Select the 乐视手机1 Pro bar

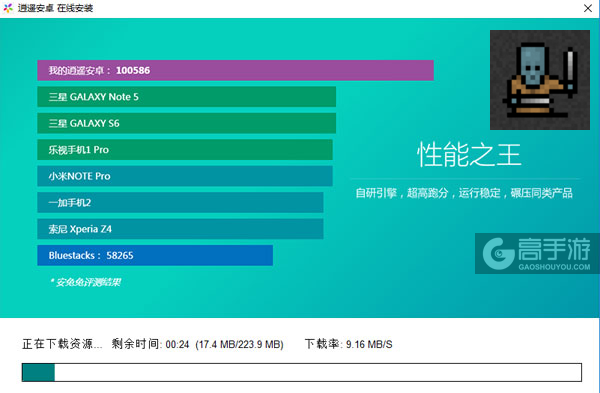185,150
